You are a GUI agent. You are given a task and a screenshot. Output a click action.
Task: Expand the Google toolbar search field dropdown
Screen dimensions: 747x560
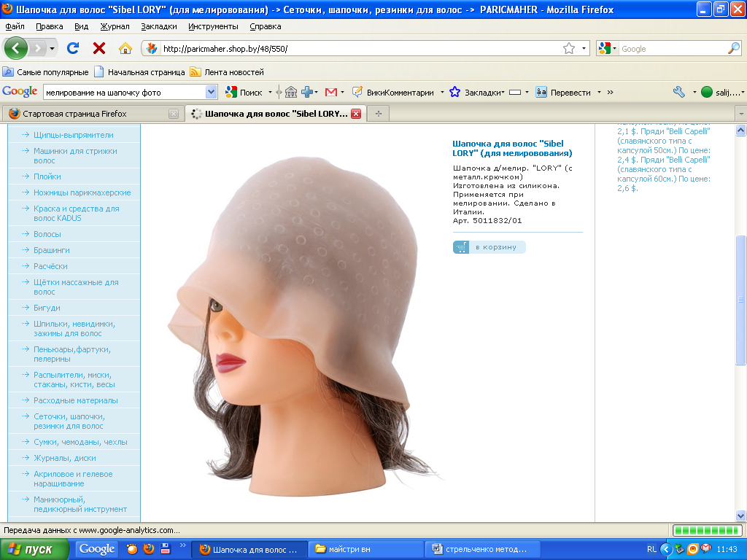tap(211, 92)
